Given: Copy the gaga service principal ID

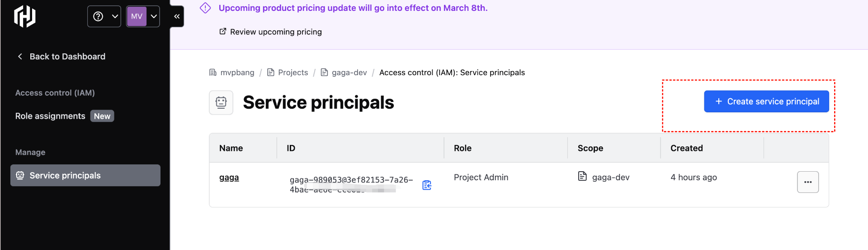Looking at the screenshot, I should 427,185.
